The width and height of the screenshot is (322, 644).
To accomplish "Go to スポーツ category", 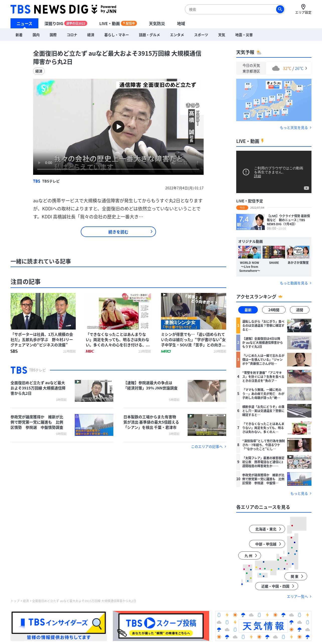I will click(x=201, y=35).
